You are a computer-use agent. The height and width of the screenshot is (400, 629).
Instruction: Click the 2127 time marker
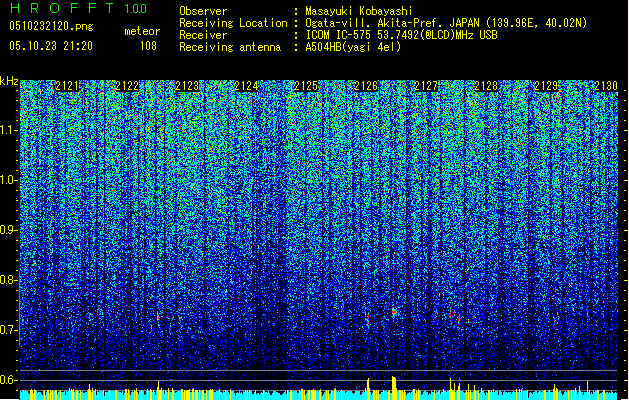[426, 86]
